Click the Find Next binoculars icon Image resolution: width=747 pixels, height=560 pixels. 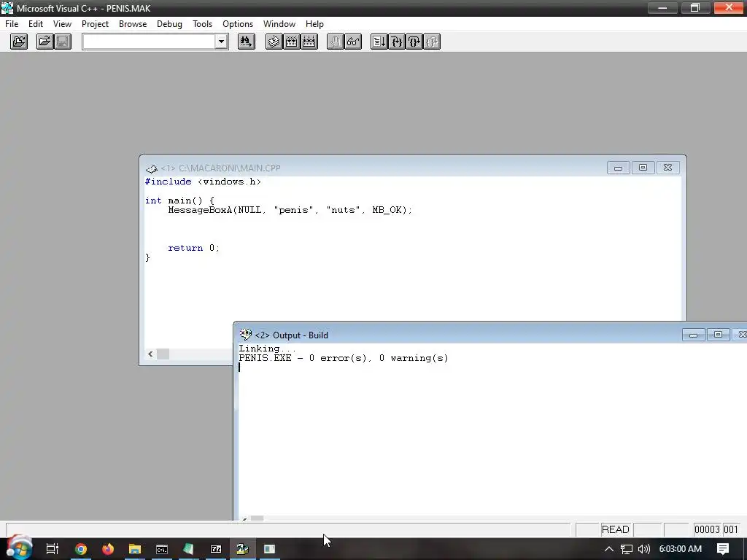247,42
